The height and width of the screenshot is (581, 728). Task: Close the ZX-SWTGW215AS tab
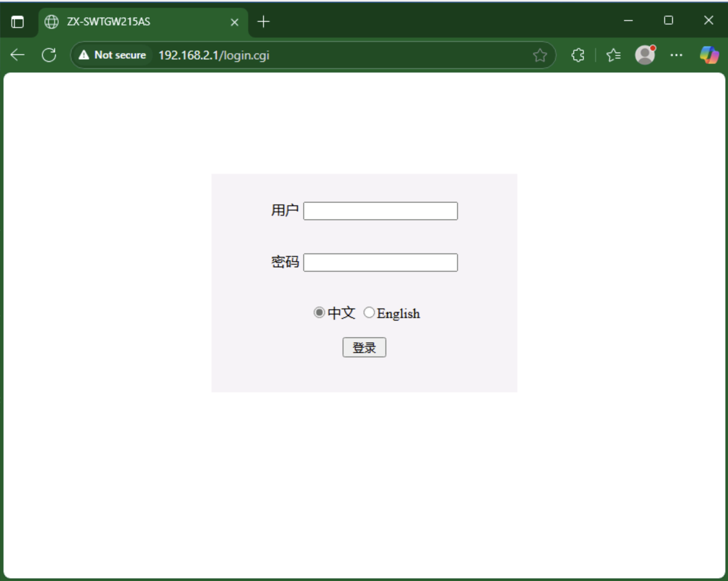tap(235, 22)
